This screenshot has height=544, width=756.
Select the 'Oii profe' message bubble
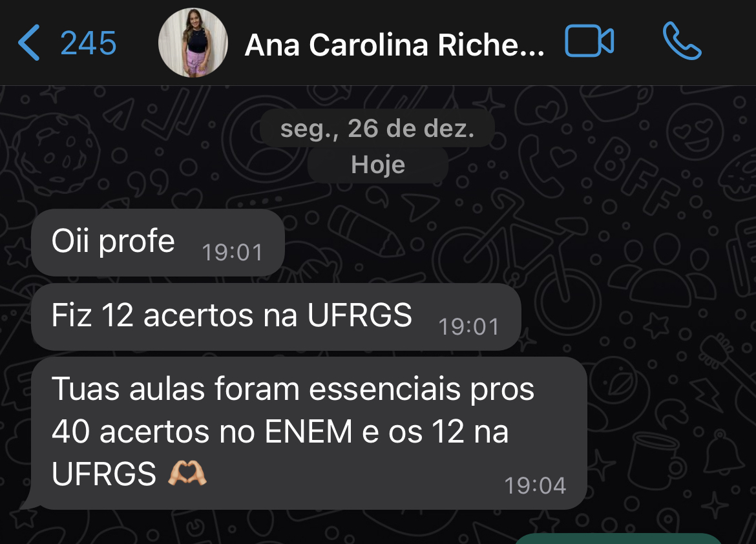158,242
